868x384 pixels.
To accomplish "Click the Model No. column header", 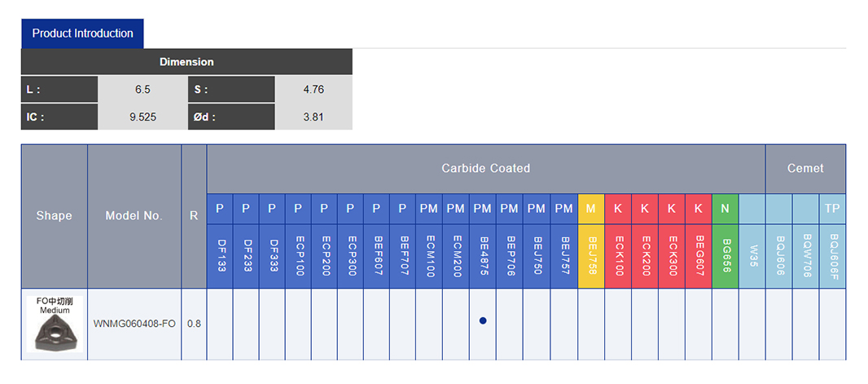I will click(134, 216).
